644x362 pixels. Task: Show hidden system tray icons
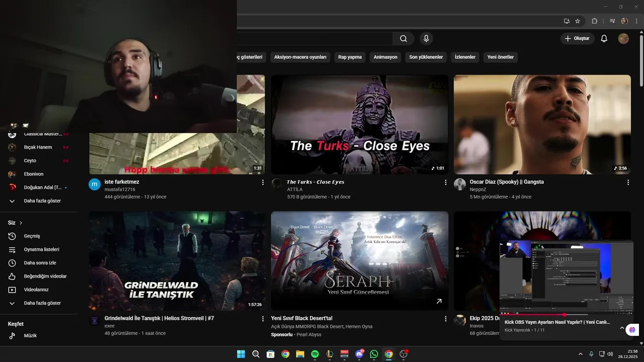click(x=580, y=354)
